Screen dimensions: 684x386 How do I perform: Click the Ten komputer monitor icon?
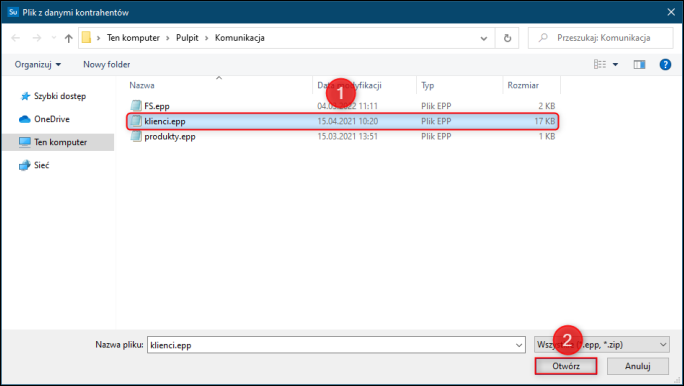coord(25,142)
